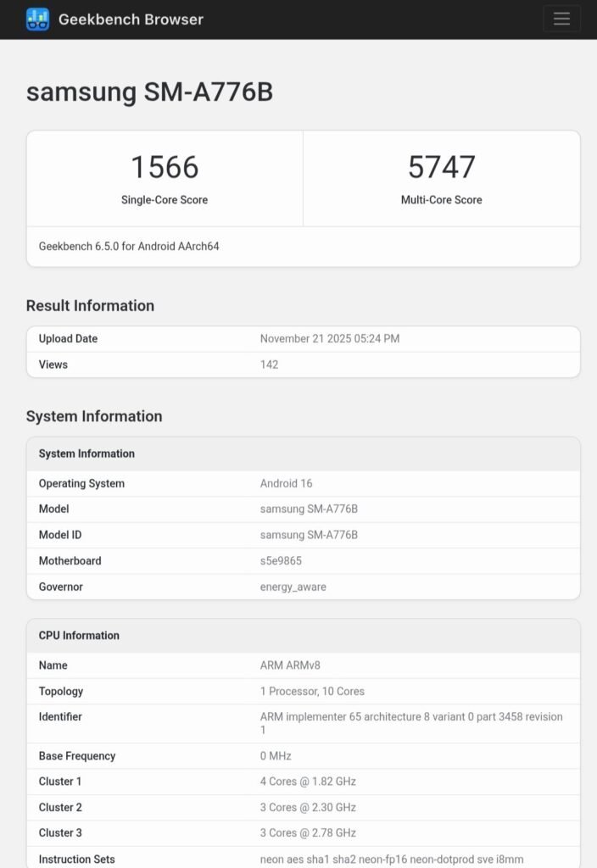The height and width of the screenshot is (868, 597).
Task: Click the Result Information heading
Action: click(x=90, y=305)
